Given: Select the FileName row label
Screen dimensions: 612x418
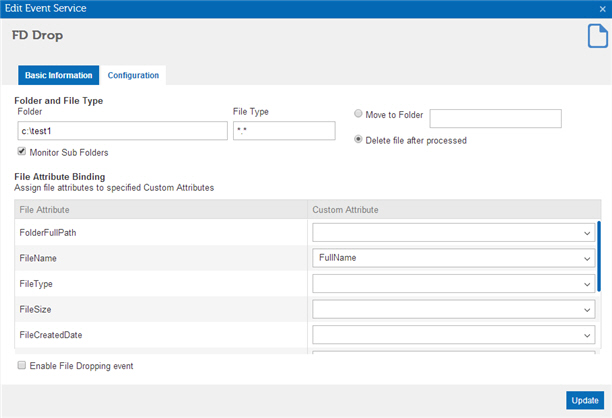Looking at the screenshot, I should click(38, 258).
